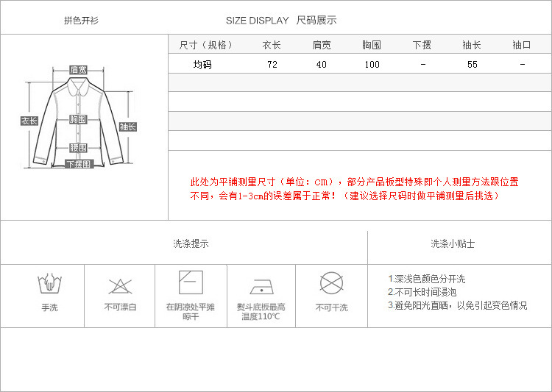
Task: Click the iron temperature icon
Action: pos(261,287)
